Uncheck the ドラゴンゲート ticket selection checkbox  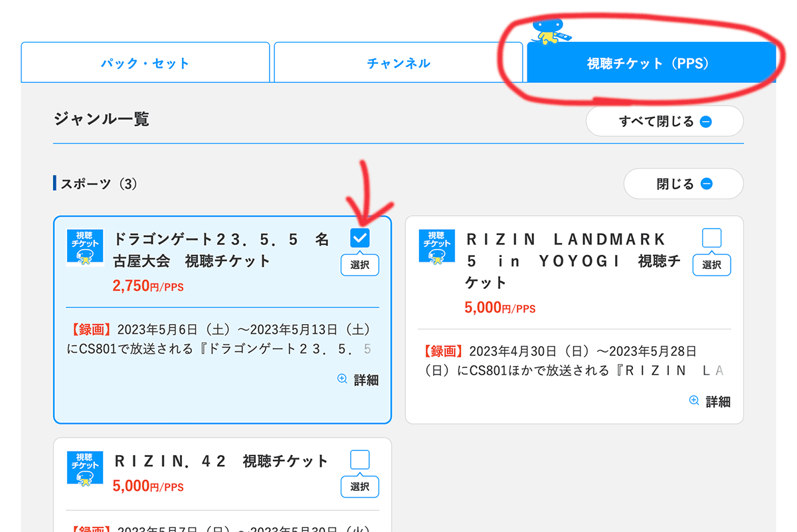(359, 238)
